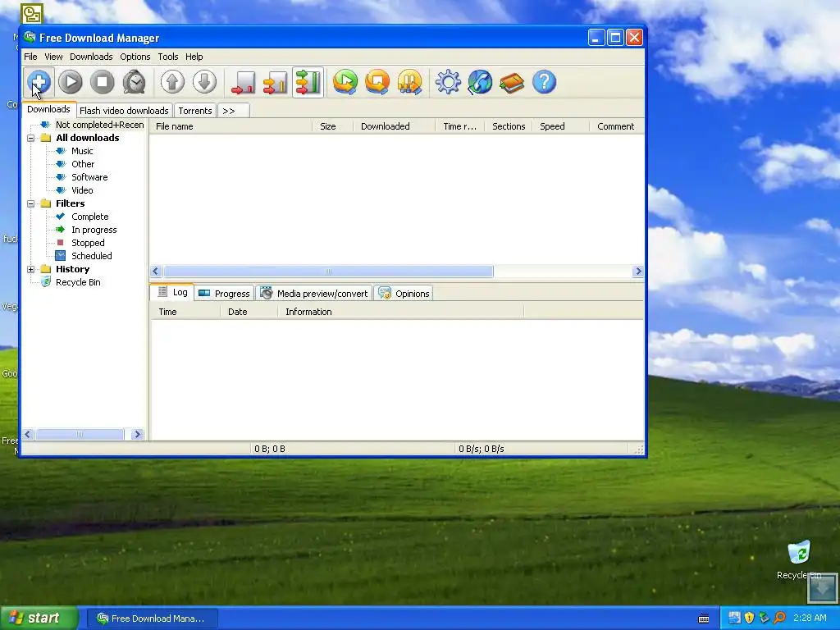Click the stacked books toolbar icon
The image size is (840, 630).
[512, 82]
